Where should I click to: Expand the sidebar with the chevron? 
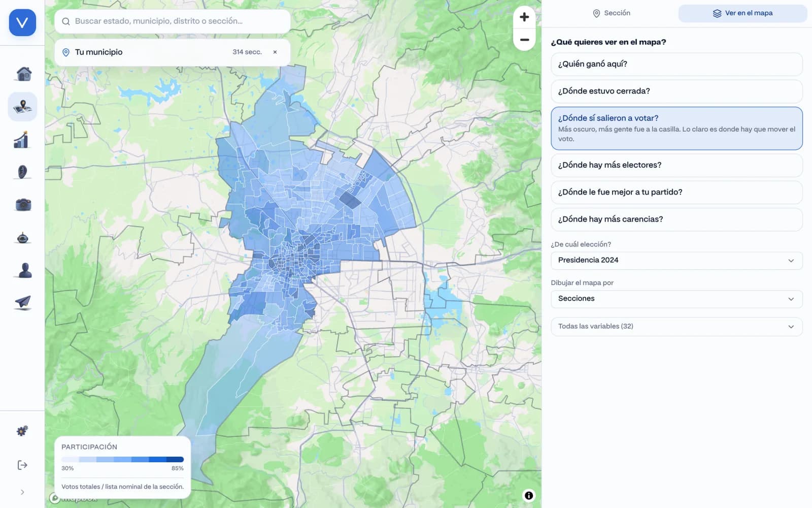click(22, 492)
